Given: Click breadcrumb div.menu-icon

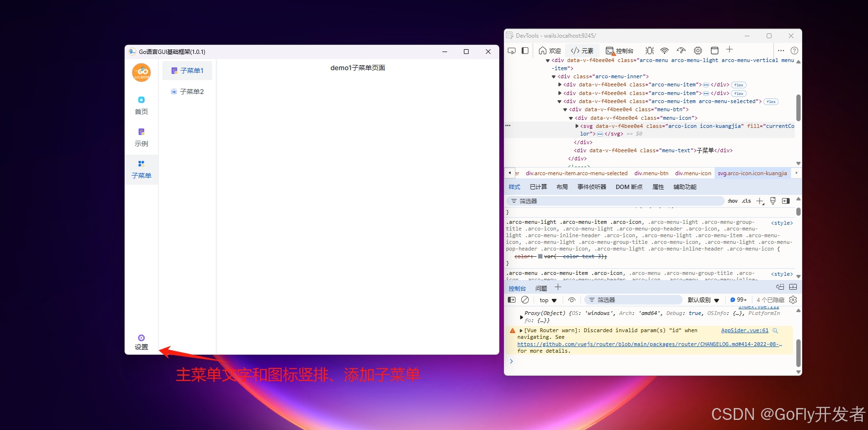Looking at the screenshot, I should click(x=693, y=173).
